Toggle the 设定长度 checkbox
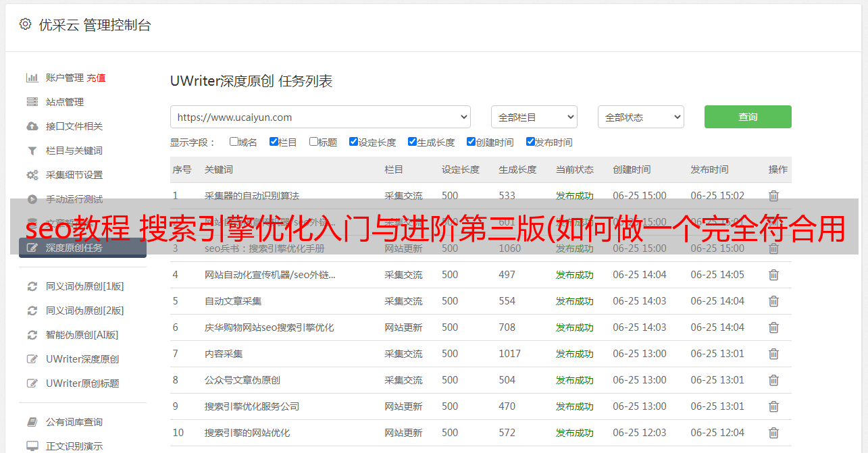 click(353, 142)
